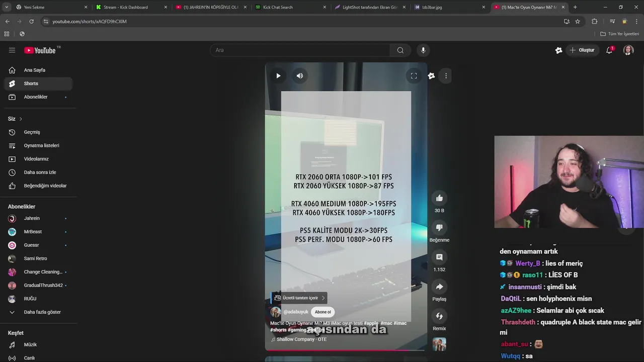Like the Short with the thumbs up
The image size is (644, 362).
pos(439,198)
